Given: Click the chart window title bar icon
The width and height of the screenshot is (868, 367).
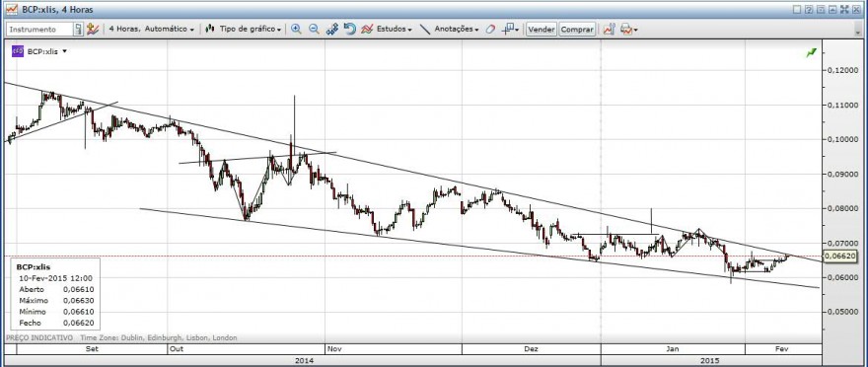Looking at the screenshot, I should (11, 10).
